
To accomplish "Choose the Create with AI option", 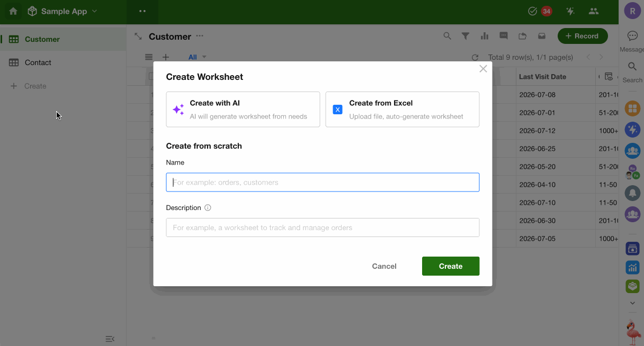I will coord(243,110).
